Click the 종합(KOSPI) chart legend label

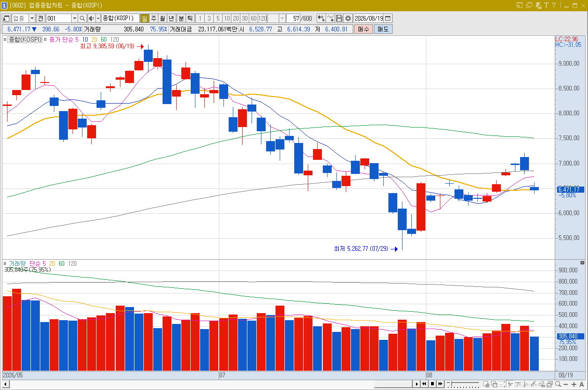pyautogui.click(x=25, y=39)
